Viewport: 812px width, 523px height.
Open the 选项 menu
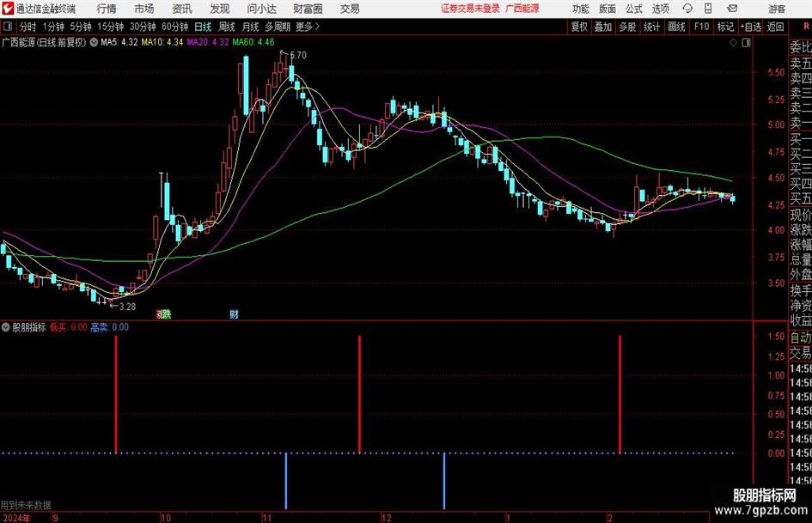coord(660,9)
